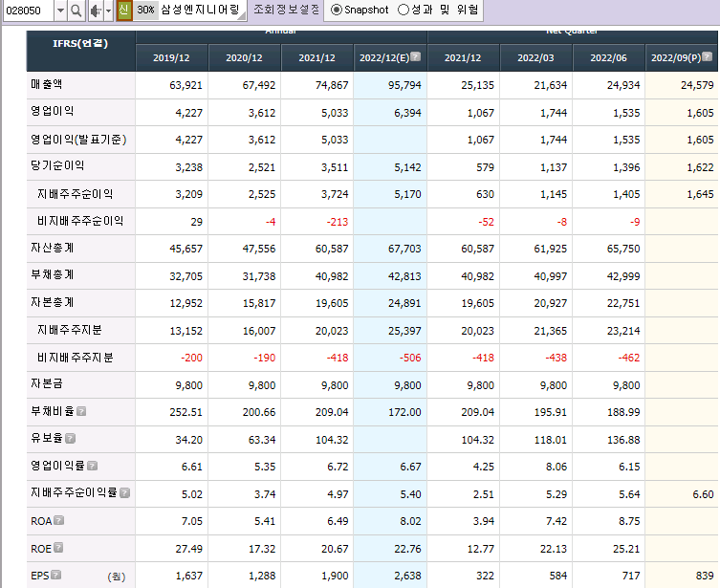Click the speaker sound icon in toolbar
720x588 pixels.
[x=95, y=11]
